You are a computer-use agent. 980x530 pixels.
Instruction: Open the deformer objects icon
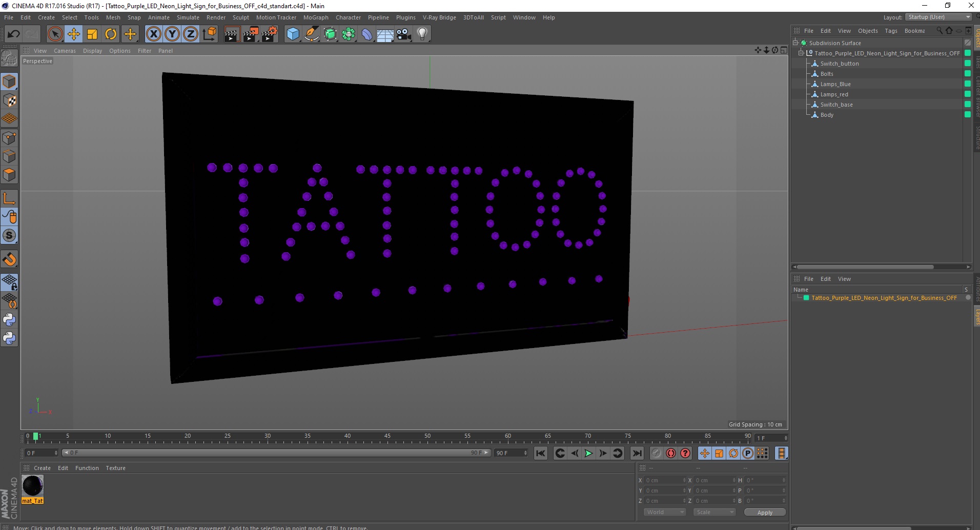367,34
